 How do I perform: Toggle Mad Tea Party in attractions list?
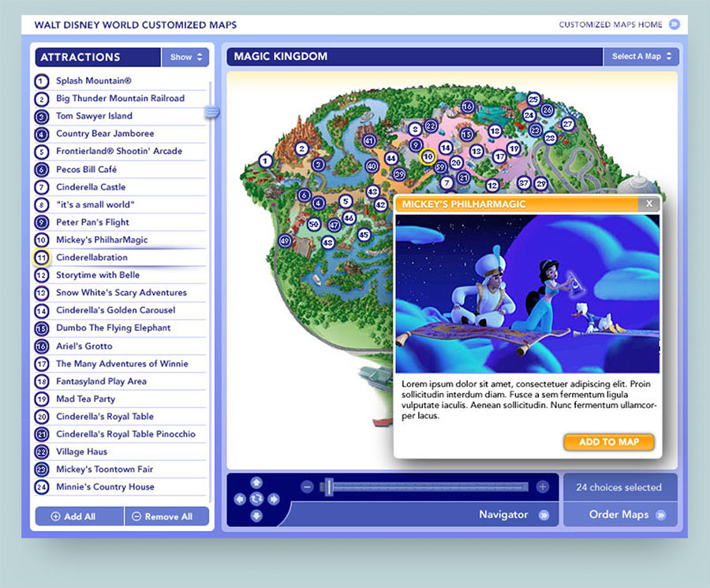coord(42,399)
